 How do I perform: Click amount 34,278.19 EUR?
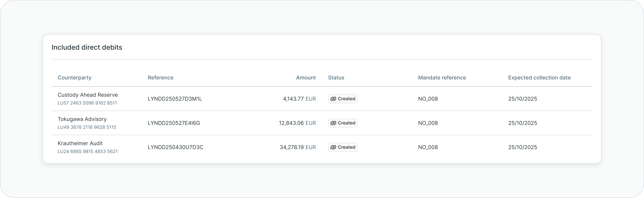[x=298, y=147]
